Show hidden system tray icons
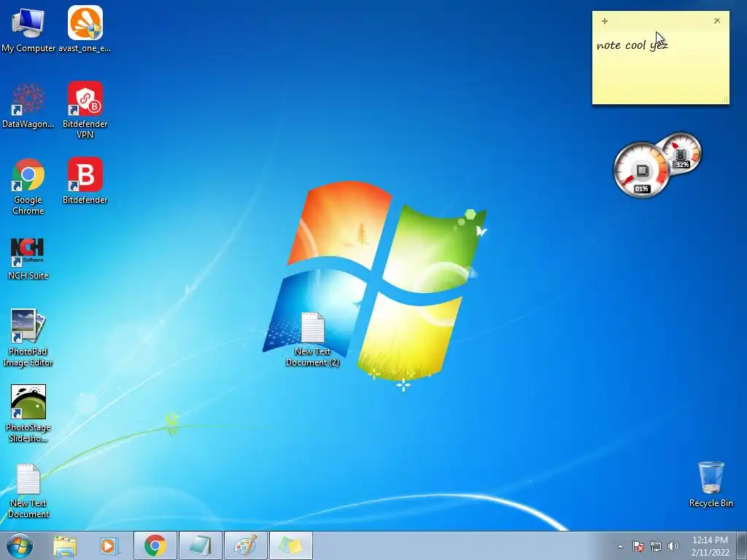This screenshot has height=560, width=747. click(620, 546)
